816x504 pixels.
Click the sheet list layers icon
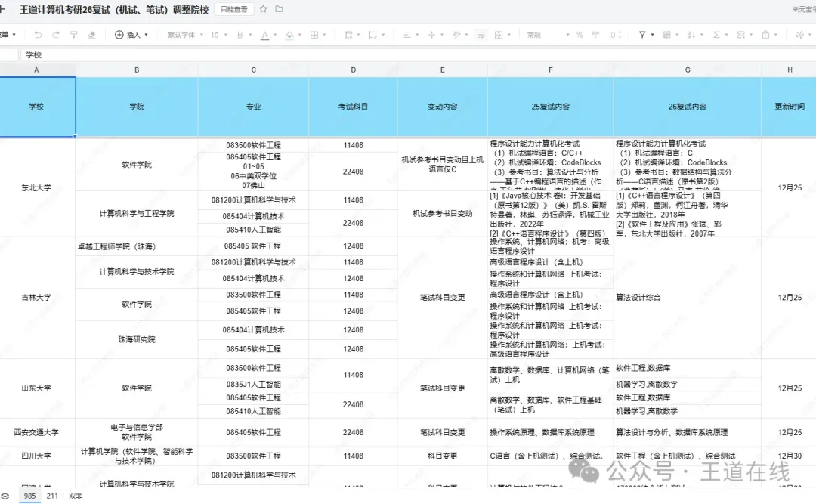tap(5, 496)
